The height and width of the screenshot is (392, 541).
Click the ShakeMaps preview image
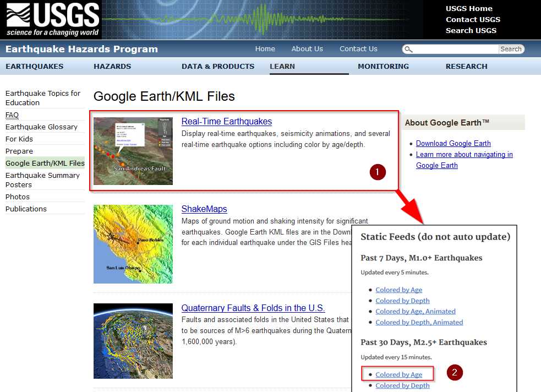(x=133, y=244)
